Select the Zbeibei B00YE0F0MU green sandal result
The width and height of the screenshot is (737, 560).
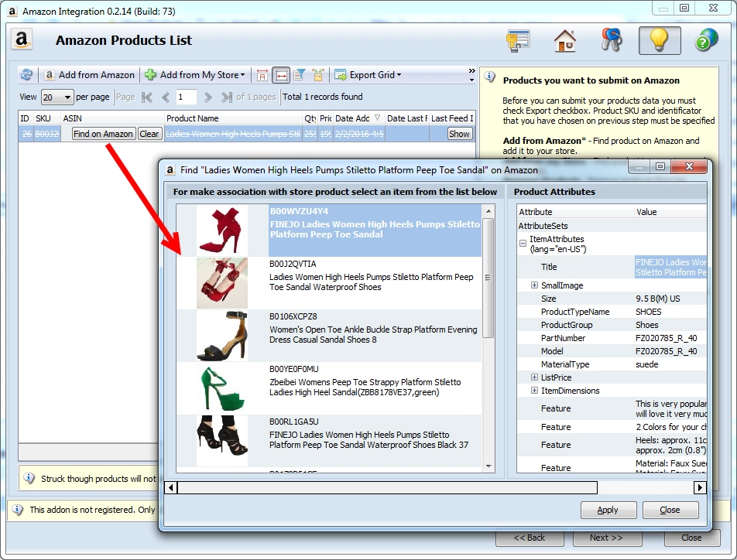pos(329,388)
